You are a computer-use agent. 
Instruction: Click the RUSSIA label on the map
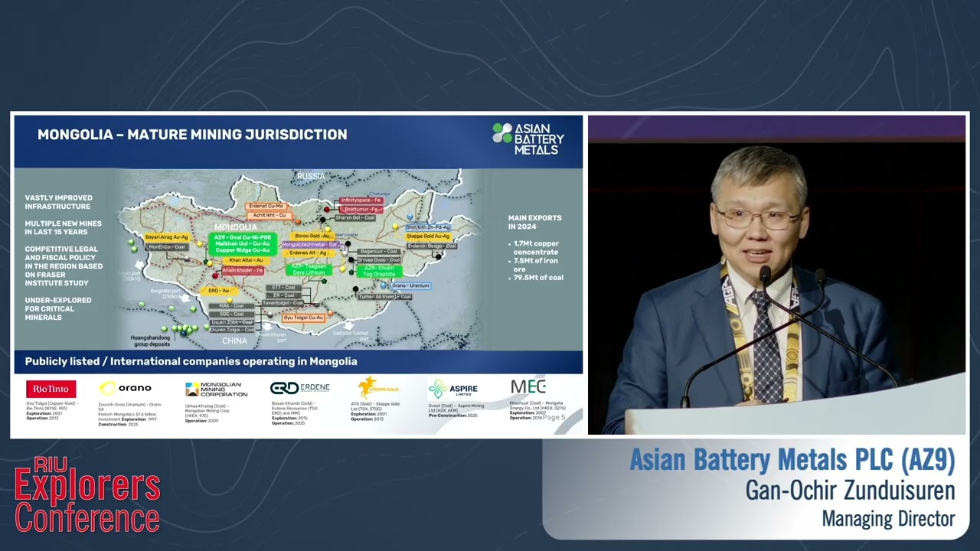[312, 176]
